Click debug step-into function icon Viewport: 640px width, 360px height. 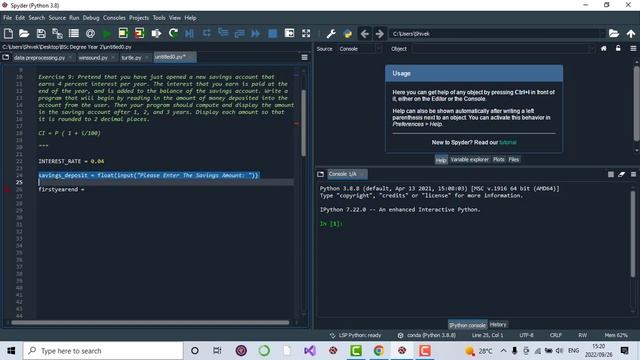click(x=223, y=33)
